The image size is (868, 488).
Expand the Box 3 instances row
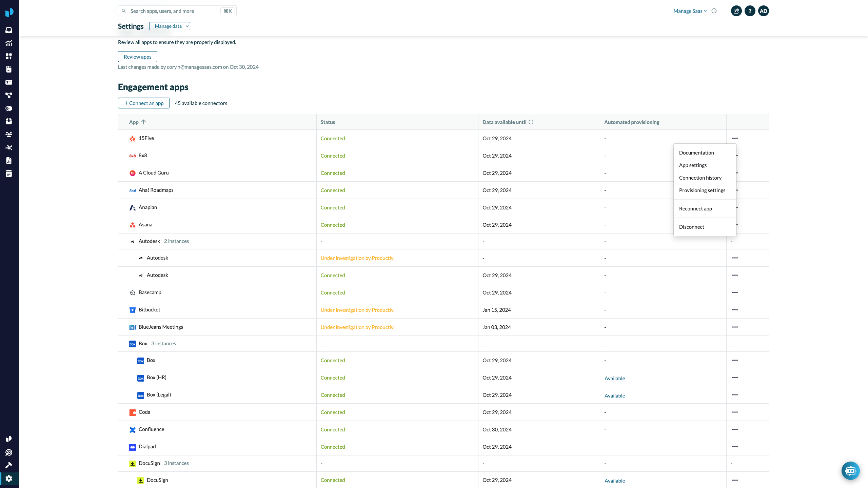point(164,343)
